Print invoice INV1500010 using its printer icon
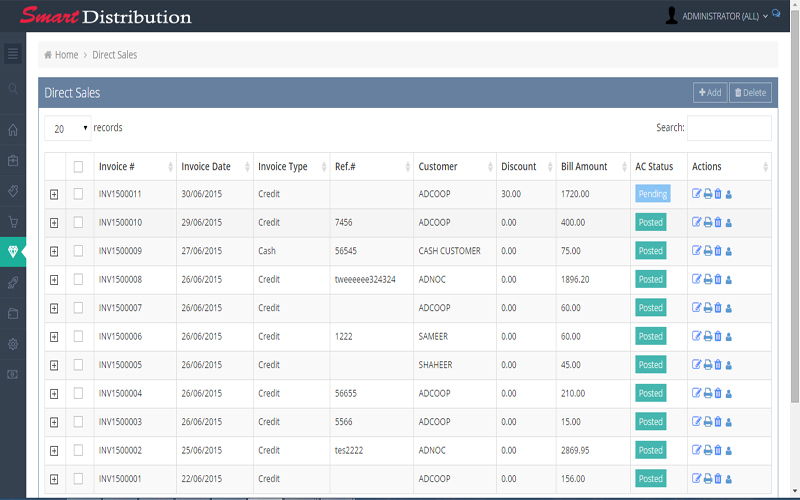 coord(708,223)
